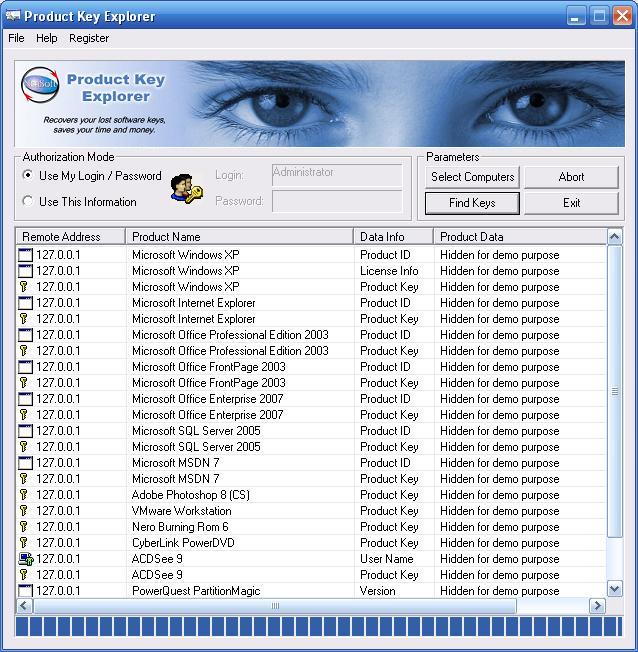
Task: Click the key icon for VMware Workstation row
Action: [x=25, y=511]
